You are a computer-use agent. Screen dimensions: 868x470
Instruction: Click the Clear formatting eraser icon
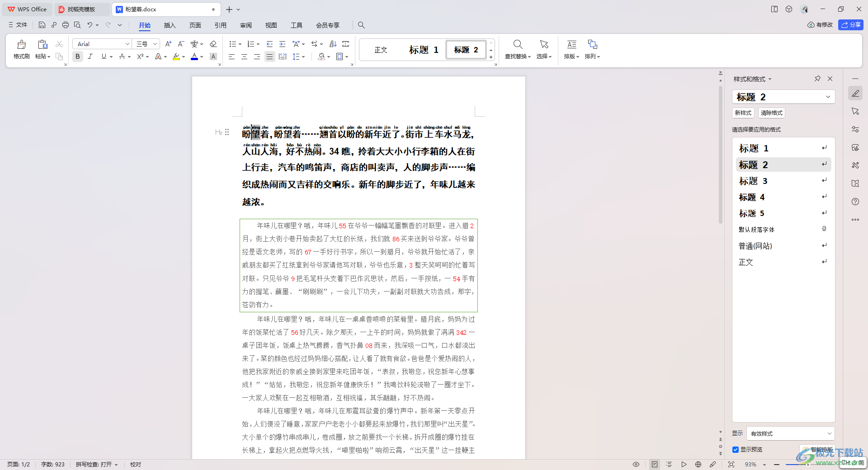[213, 44]
